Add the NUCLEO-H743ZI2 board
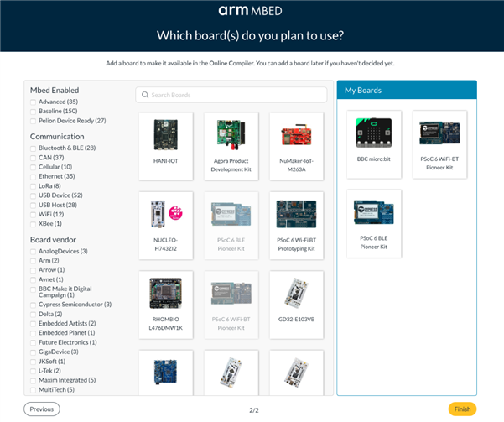Screen dimensions: 504x422 point(166,226)
